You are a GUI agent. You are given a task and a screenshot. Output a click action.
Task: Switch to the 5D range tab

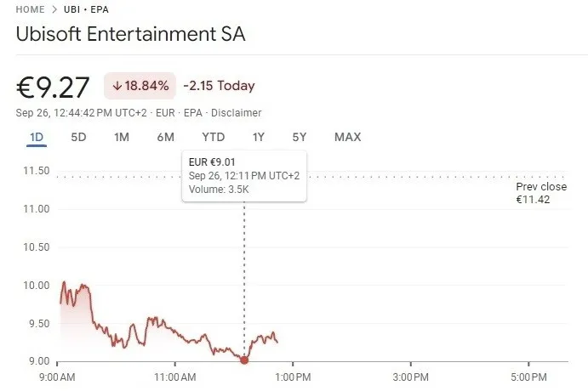79,137
